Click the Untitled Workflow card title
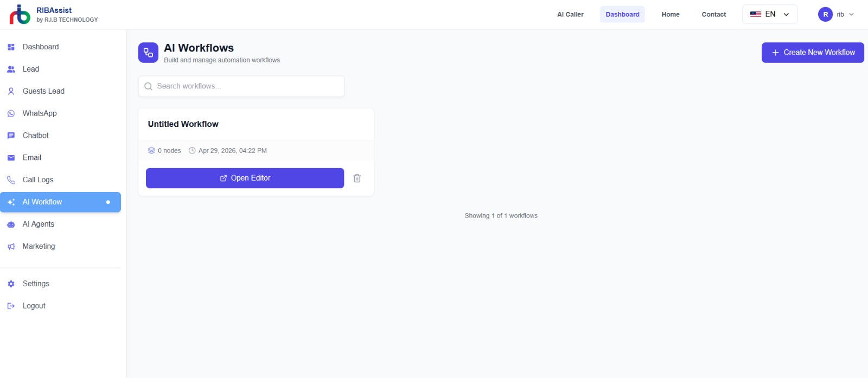The width and height of the screenshot is (868, 378). pos(183,124)
